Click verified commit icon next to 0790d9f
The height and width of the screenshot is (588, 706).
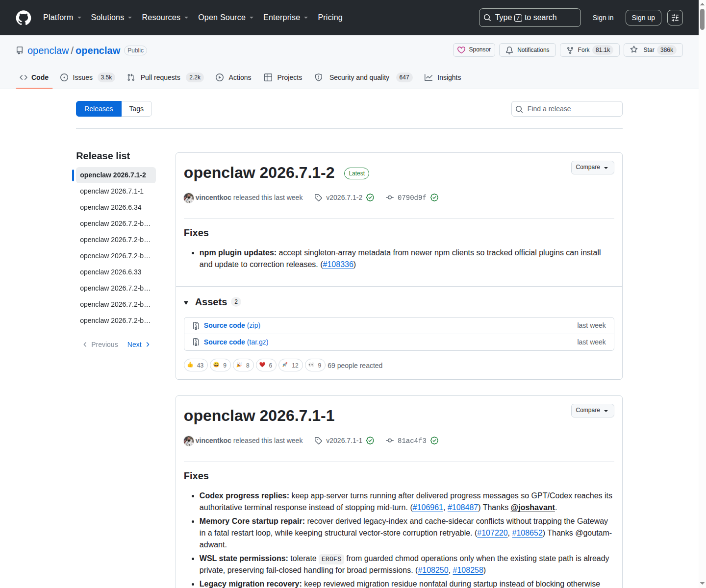tap(434, 197)
